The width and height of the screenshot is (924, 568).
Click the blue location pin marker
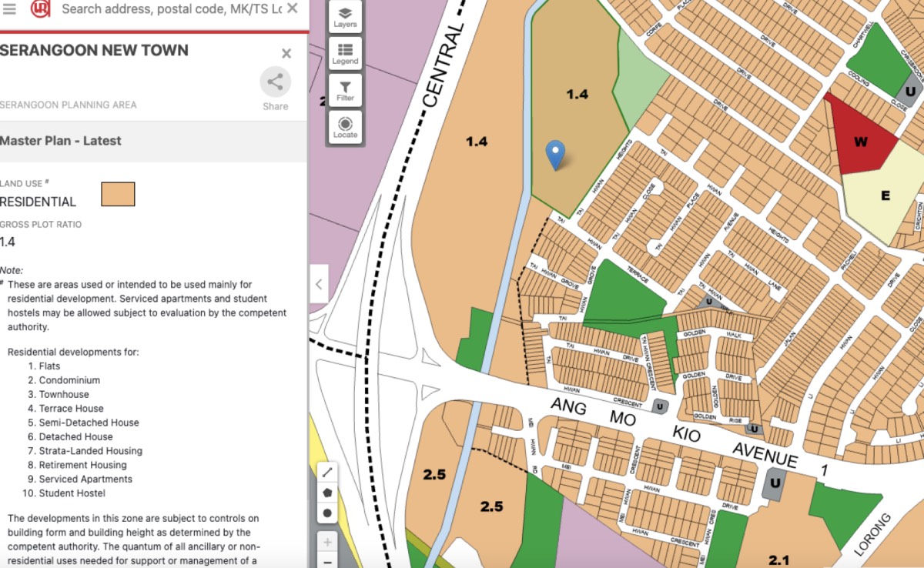(555, 154)
